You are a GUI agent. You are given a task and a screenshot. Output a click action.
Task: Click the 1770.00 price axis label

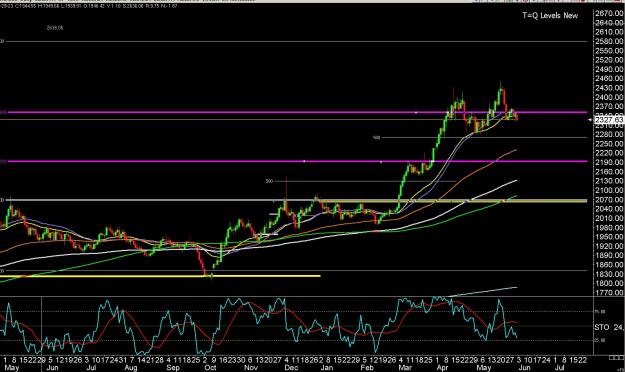[x=609, y=293]
